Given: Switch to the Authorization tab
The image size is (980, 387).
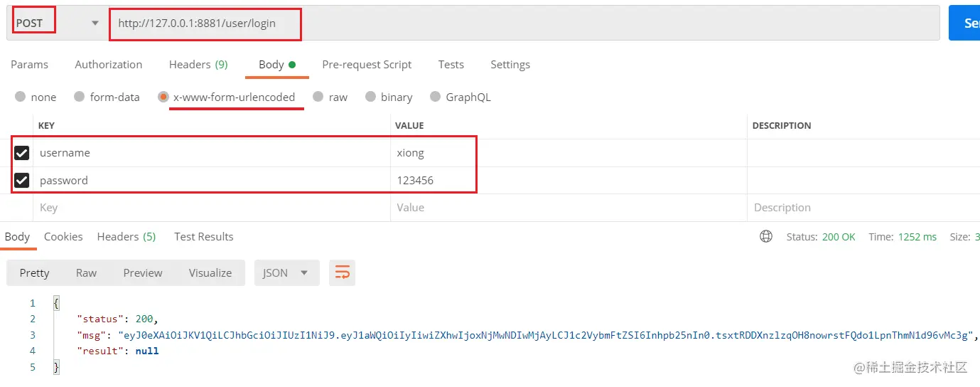Looking at the screenshot, I should pyautogui.click(x=109, y=64).
